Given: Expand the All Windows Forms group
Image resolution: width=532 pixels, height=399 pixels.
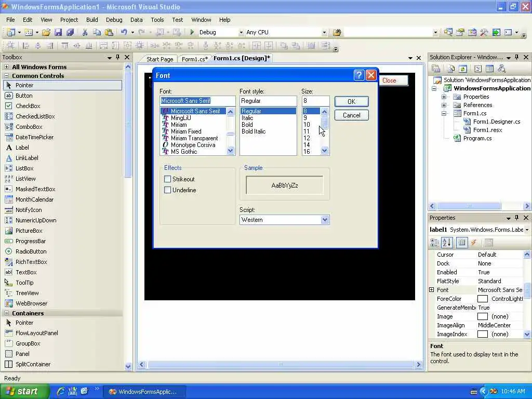Looking at the screenshot, I should click(6, 67).
